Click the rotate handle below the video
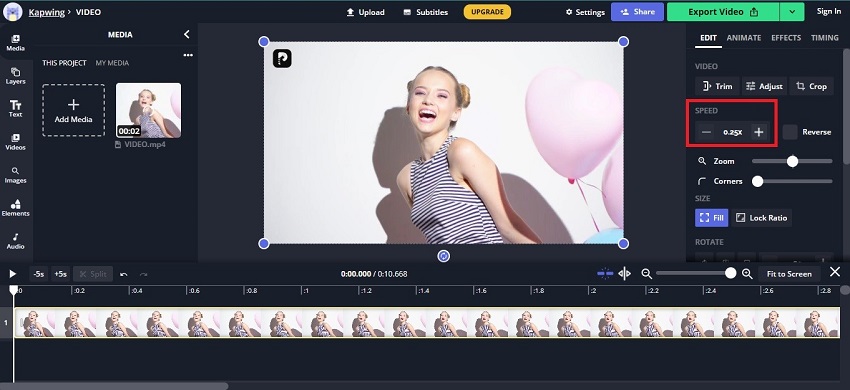Screen dimensions: 850x390 point(443,256)
